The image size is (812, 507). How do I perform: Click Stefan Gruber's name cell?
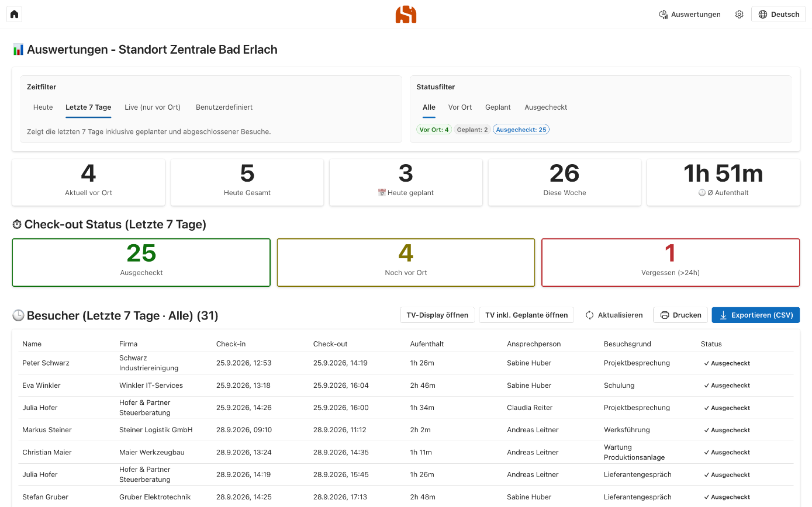(46, 497)
